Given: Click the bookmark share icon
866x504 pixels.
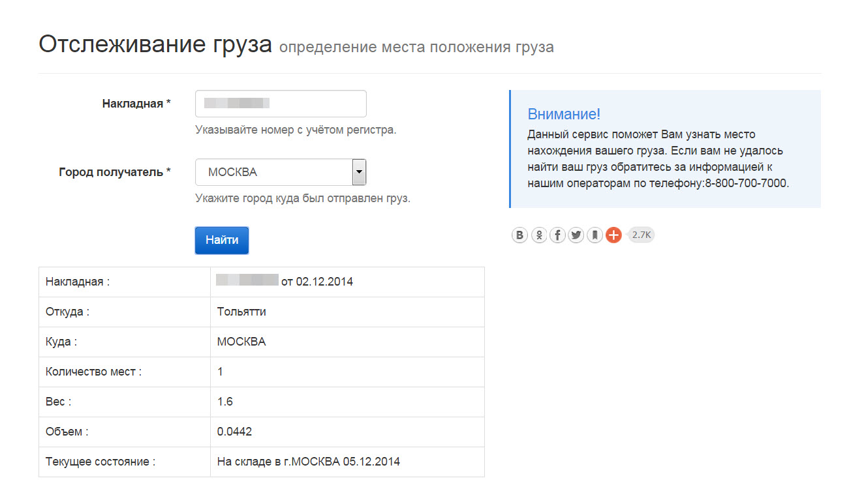Looking at the screenshot, I should tap(595, 235).
